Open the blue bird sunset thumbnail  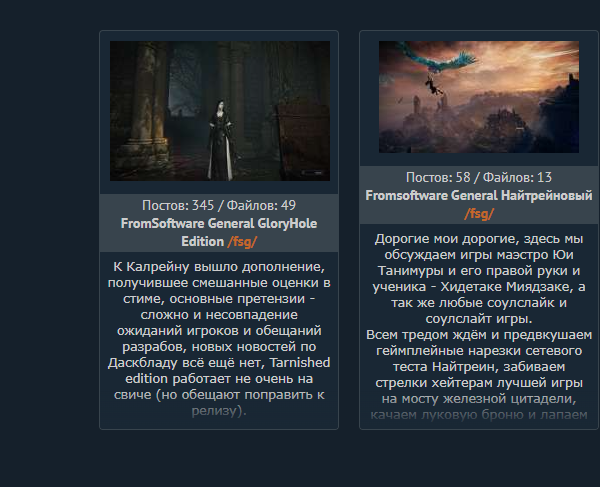[479, 97]
